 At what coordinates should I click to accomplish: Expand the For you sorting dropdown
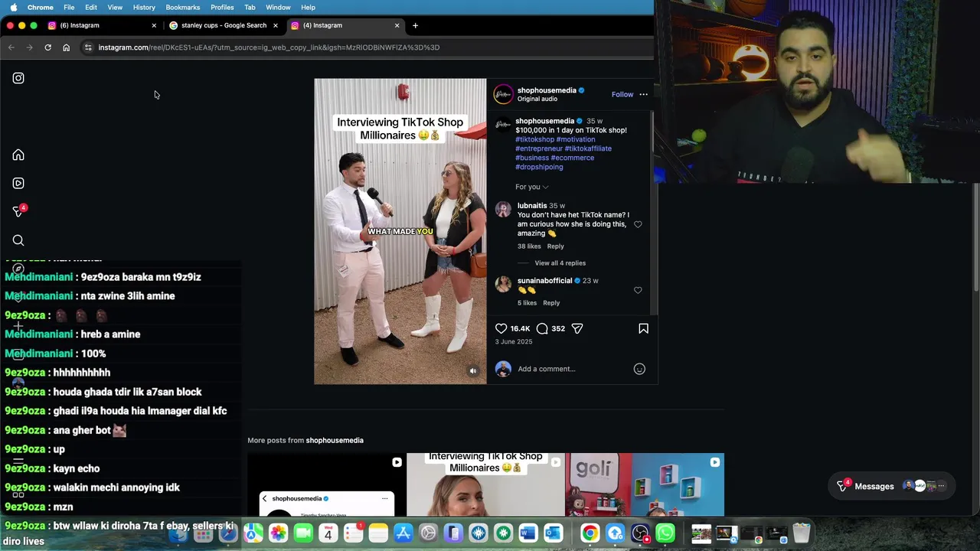[x=531, y=187]
